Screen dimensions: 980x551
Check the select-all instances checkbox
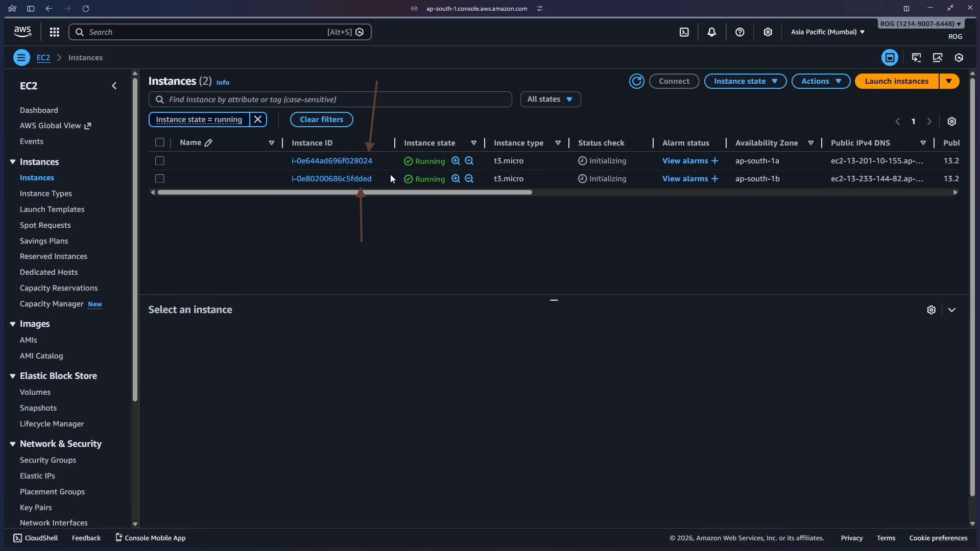click(159, 142)
